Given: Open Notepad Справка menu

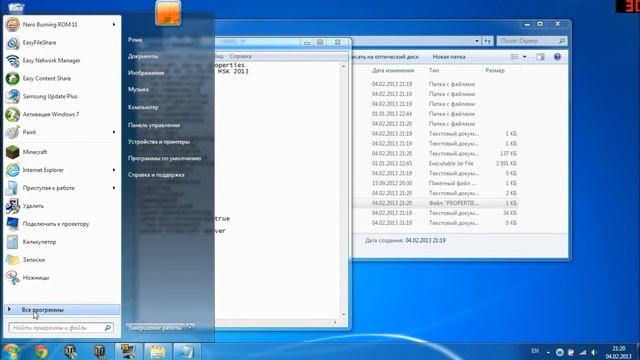Looking at the screenshot, I should point(240,56).
